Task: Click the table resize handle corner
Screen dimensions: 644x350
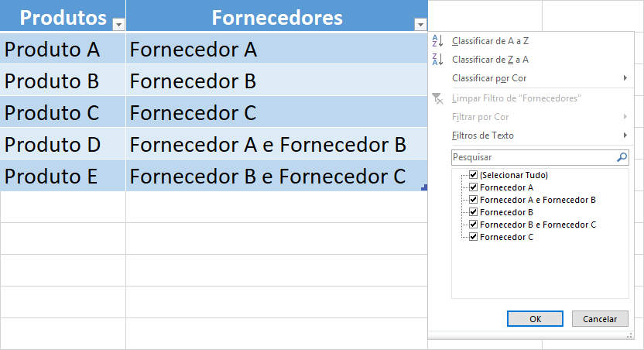Action: (x=424, y=187)
